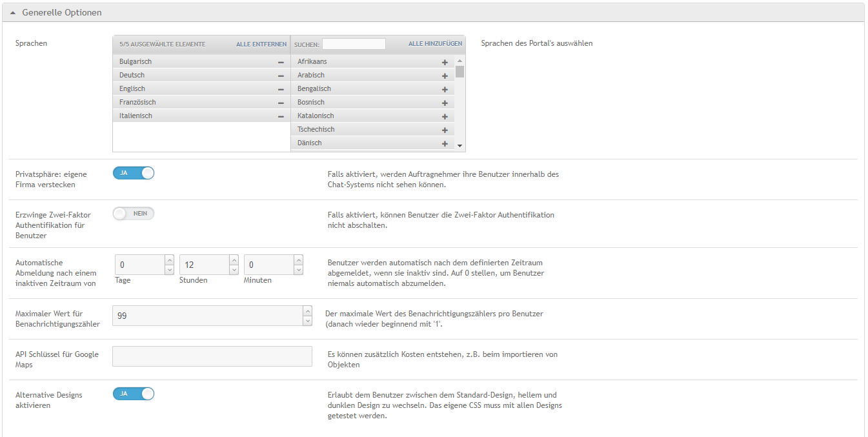Viewport: 868px width, 437px height.
Task: Select Tschechisch in the available languages list
Action: [373, 130]
